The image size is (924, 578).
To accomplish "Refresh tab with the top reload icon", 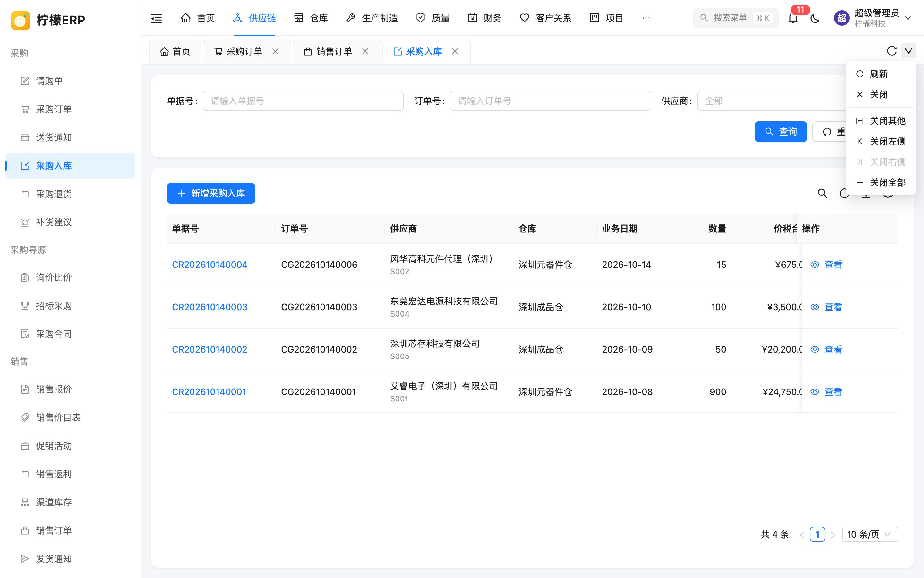I will 892,51.
